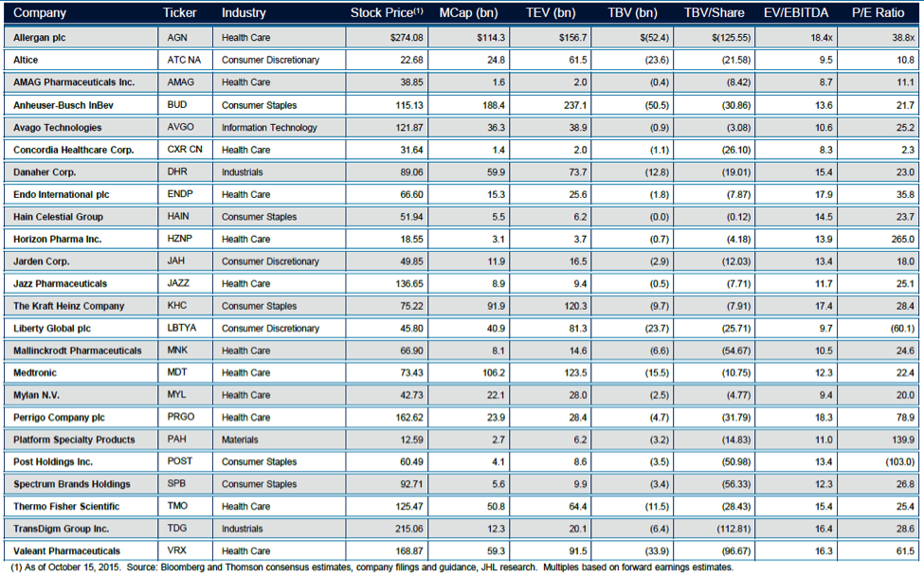Viewport: 924px width, 576px height.
Task: Click Mylan N.V.'s Health Care industry cell
Action: click(x=246, y=395)
